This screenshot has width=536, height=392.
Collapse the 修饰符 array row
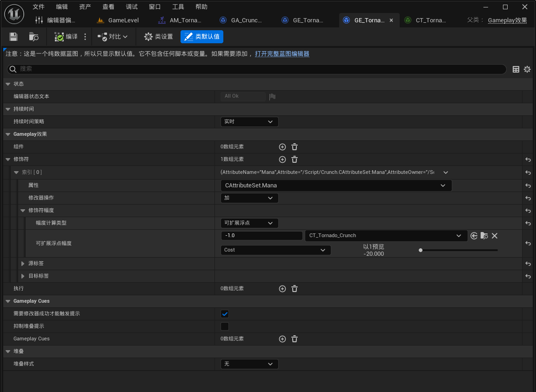(x=8, y=159)
